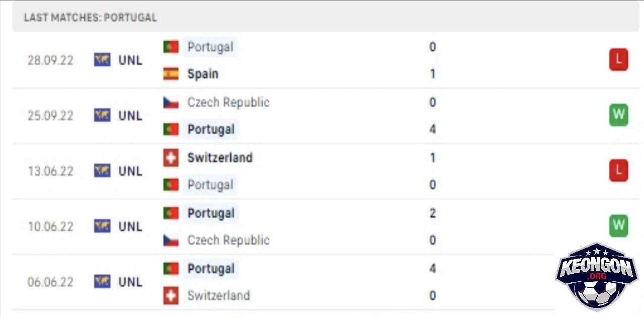Open the Spain team link

coord(203,74)
